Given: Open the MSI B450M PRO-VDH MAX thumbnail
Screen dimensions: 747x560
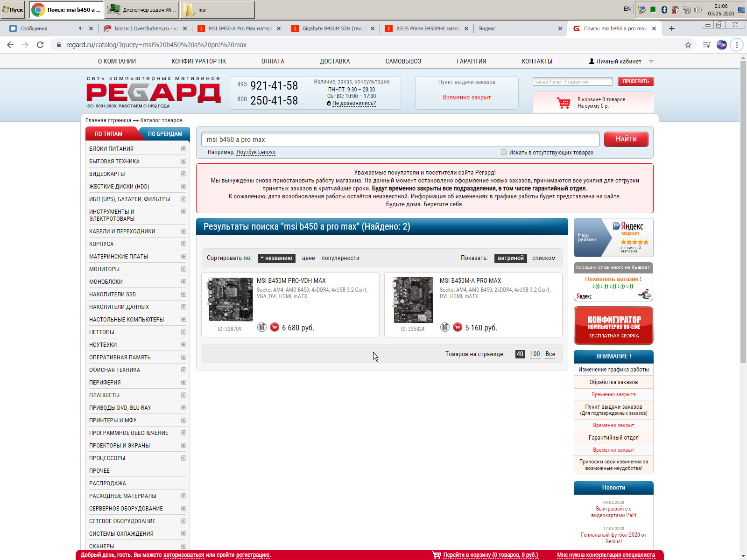Looking at the screenshot, I should click(230, 299).
